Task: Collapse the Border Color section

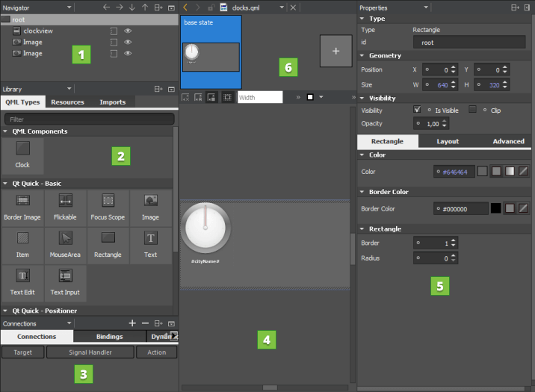Action: pos(362,192)
